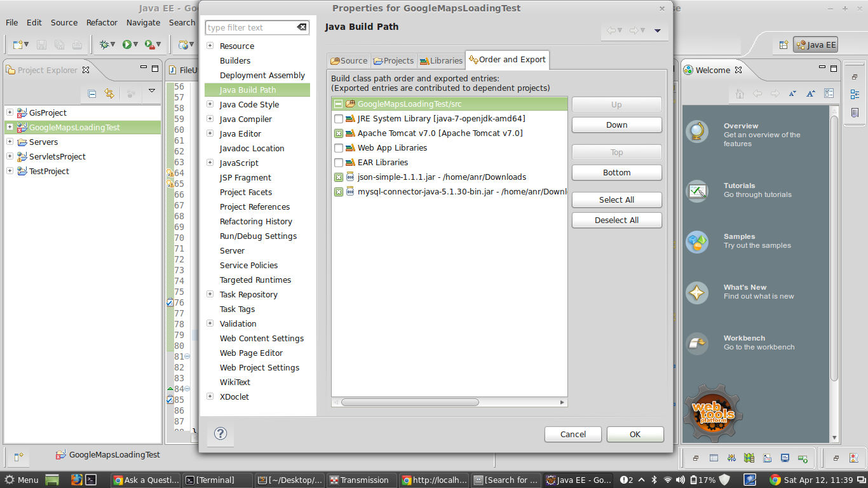Select ServletsProject in Project Explorer
Screen dimensions: 868x488
(57, 156)
